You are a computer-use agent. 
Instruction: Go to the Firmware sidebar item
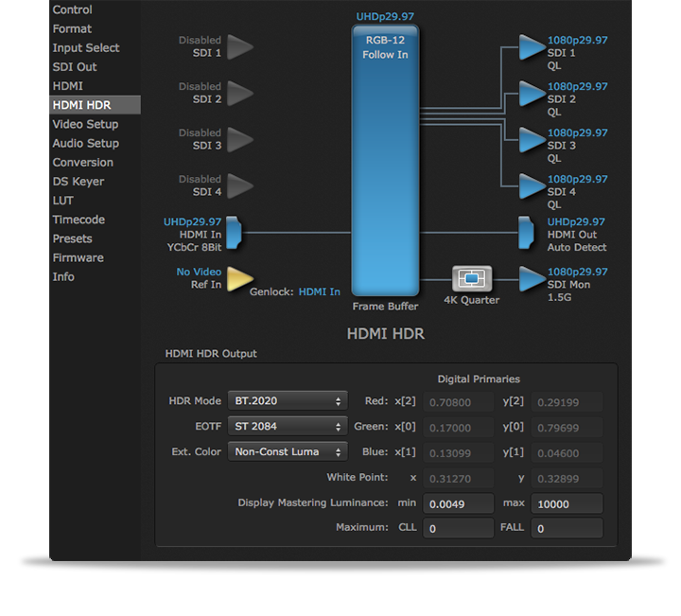79,257
